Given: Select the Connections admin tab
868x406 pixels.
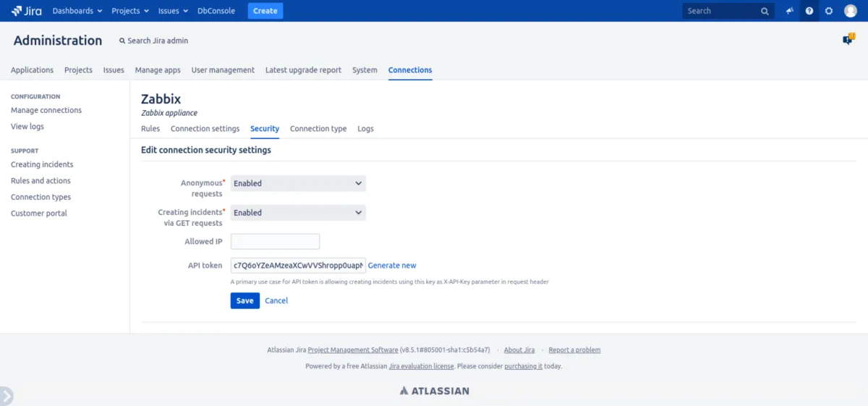Looking at the screenshot, I should (410, 70).
